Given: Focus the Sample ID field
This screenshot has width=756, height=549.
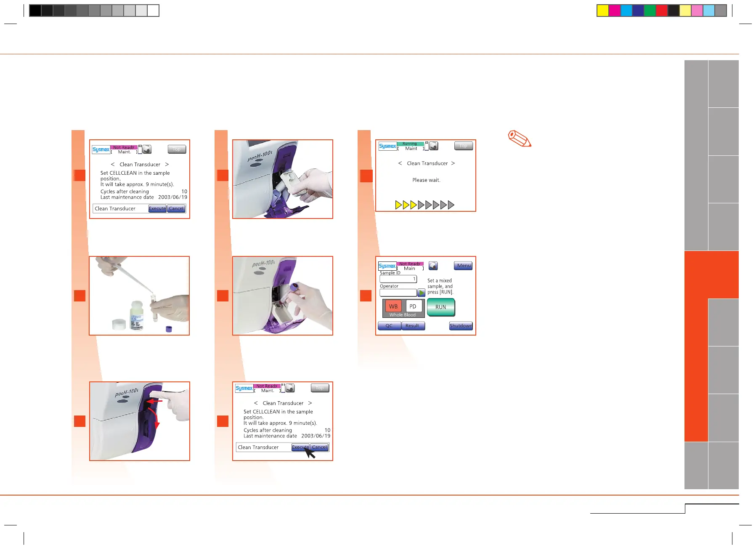Looking at the screenshot, I should (398, 279).
